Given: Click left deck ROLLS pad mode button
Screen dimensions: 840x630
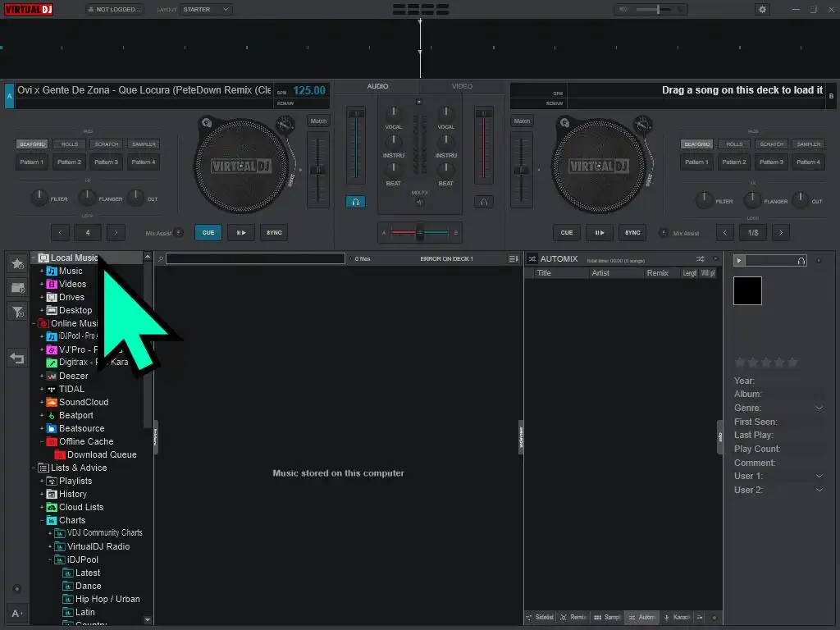Looking at the screenshot, I should click(70, 144).
